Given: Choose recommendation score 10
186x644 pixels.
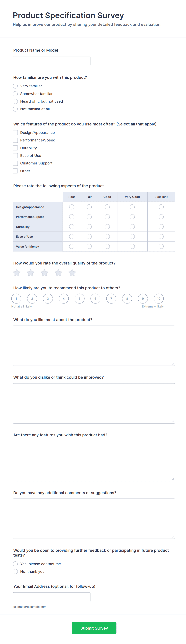Looking at the screenshot, I should [x=159, y=298].
